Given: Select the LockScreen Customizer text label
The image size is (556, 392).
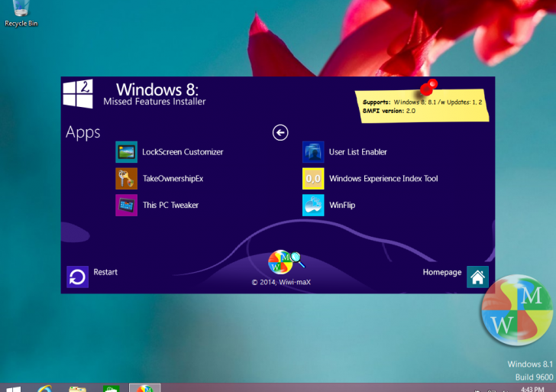Looking at the screenshot, I should click(183, 152).
